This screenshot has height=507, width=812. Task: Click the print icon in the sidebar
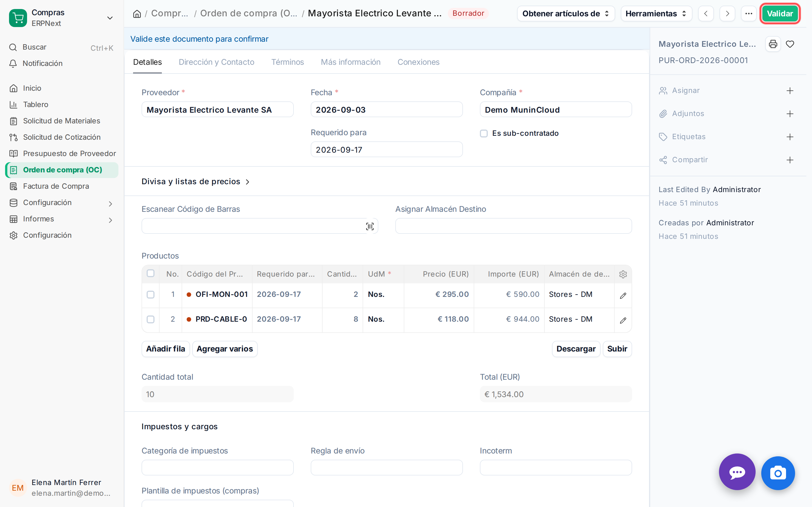773,44
